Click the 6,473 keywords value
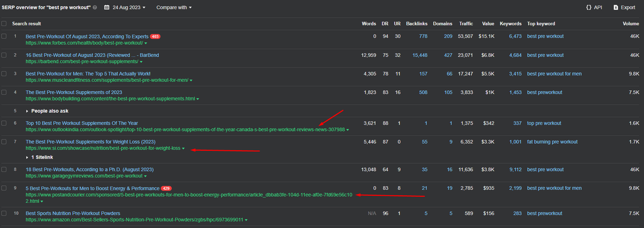Viewport: 644px width, 228px height. click(515, 36)
